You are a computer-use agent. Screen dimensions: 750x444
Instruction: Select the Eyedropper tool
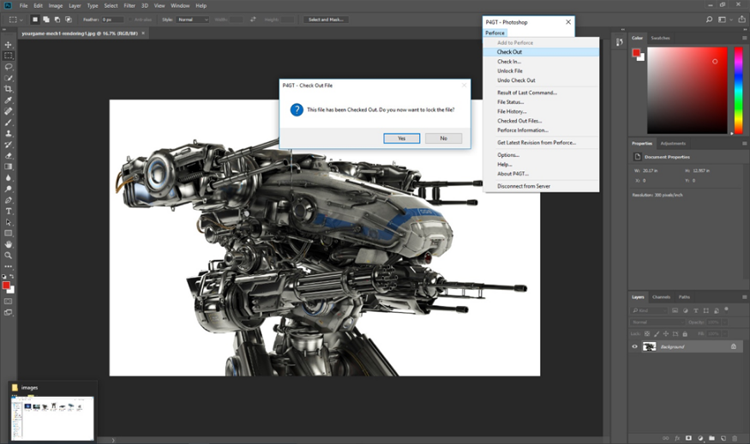(8, 100)
